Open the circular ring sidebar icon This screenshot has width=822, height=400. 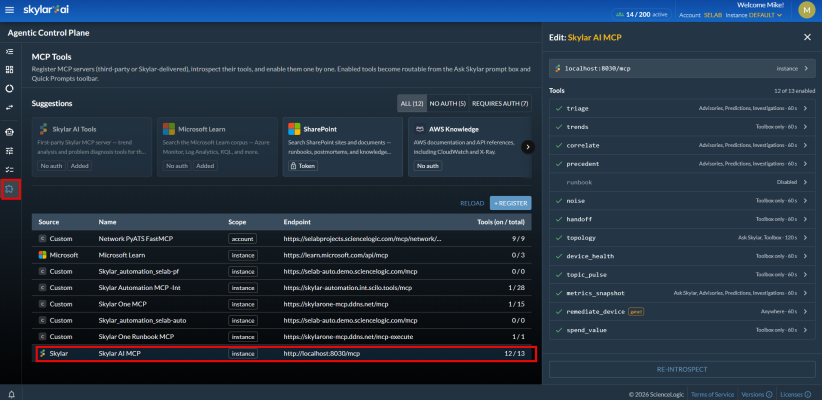tap(9, 88)
